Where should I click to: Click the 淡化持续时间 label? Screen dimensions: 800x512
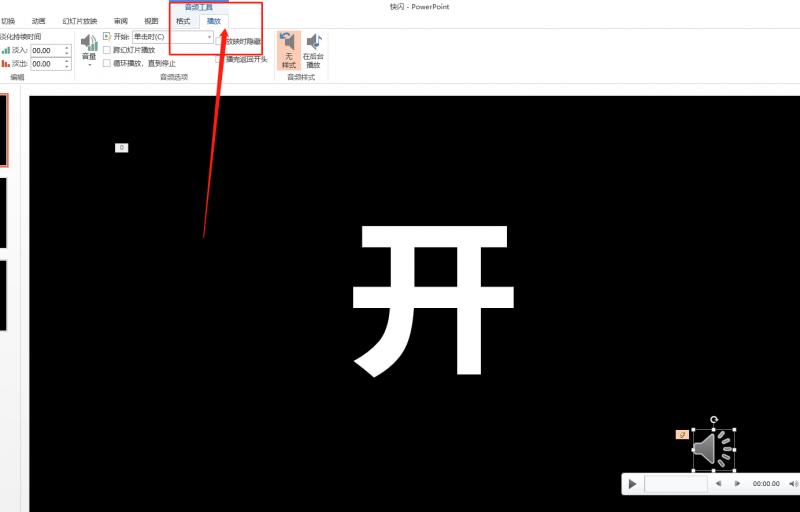pos(20,37)
